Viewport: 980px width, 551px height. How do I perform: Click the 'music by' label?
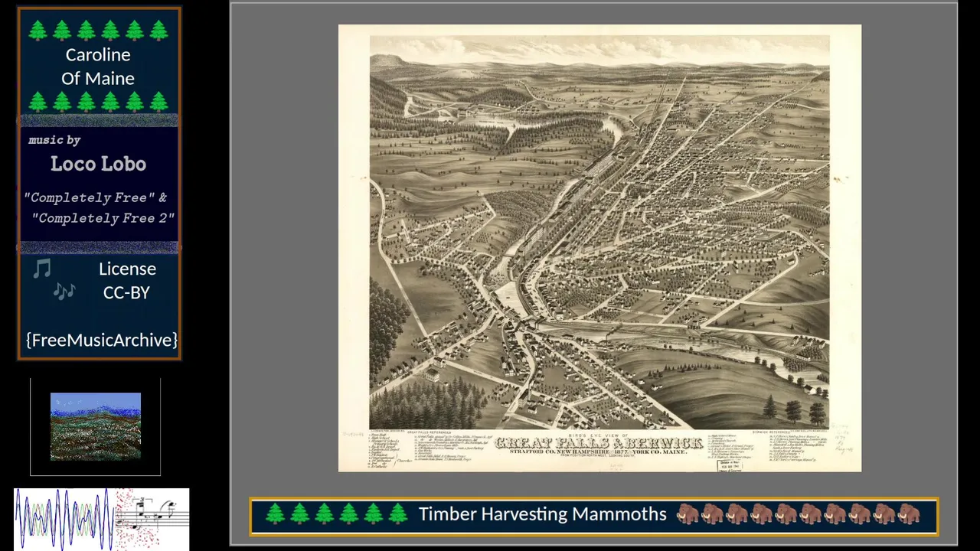pos(54,140)
